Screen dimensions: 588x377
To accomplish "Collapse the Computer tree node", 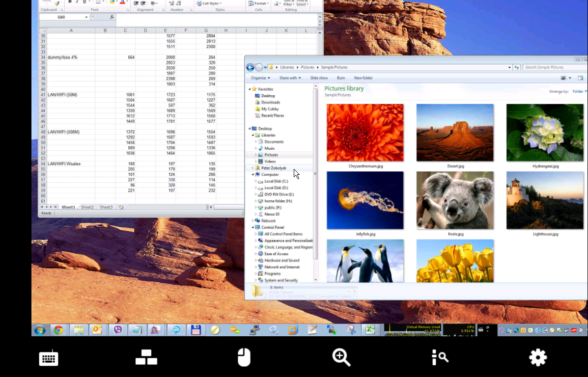I will point(253,175).
